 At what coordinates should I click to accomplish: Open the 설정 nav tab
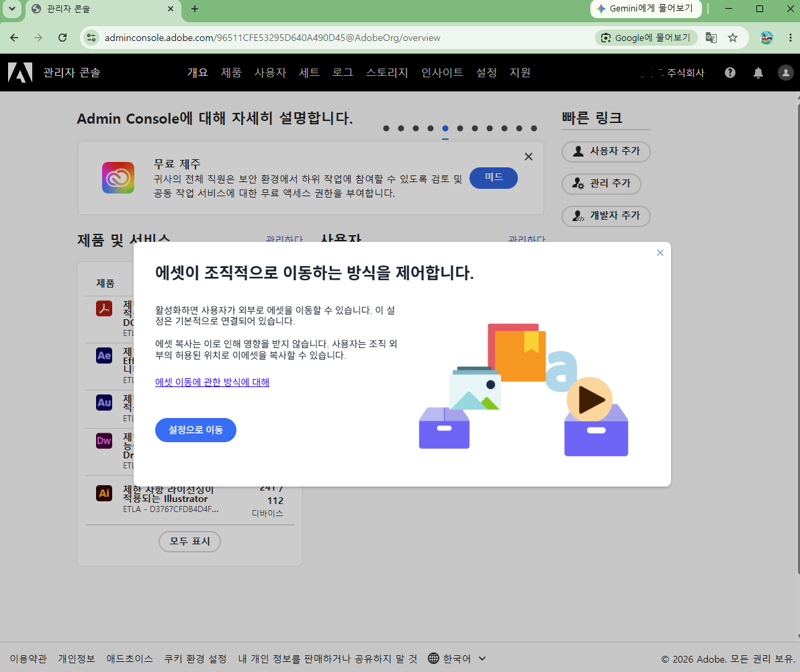point(487,73)
